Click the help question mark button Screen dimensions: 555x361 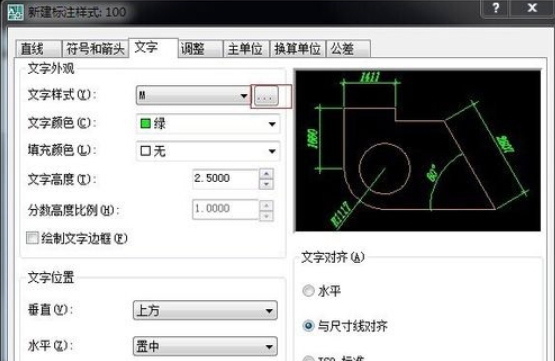[x=496, y=8]
